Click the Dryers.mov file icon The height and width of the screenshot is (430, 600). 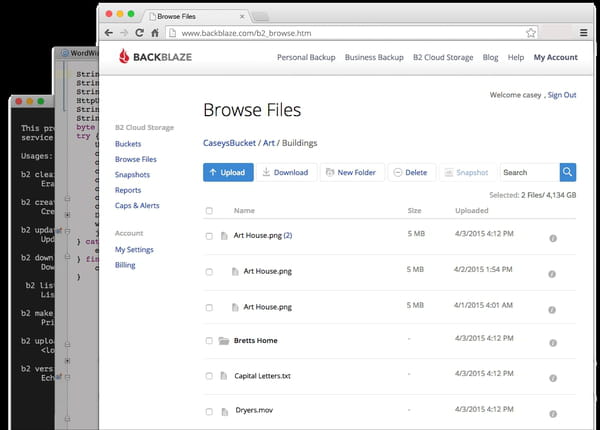click(225, 412)
